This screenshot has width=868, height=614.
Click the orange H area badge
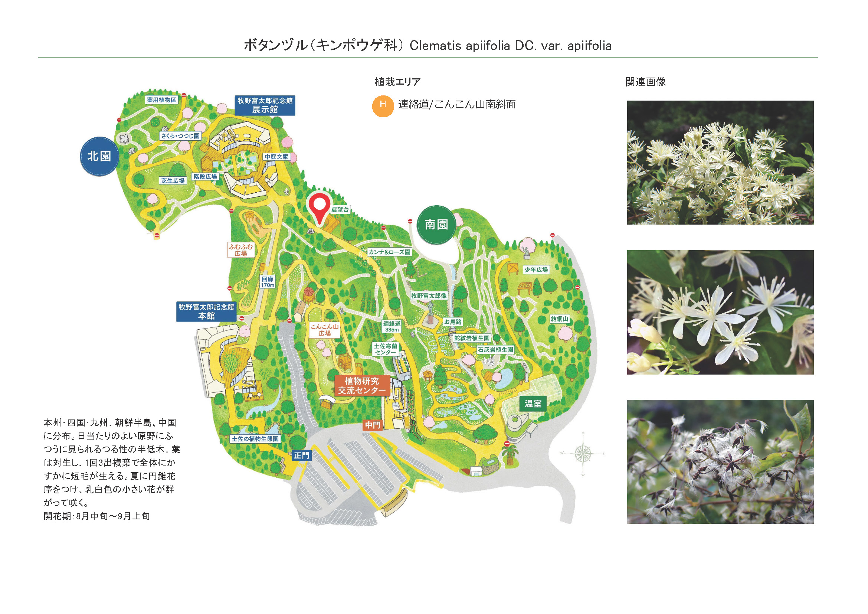(x=383, y=106)
